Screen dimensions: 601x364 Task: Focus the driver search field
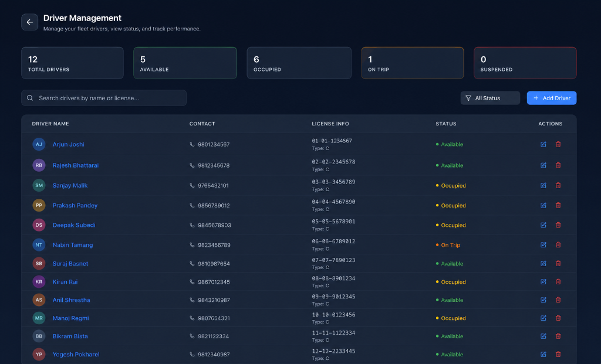coord(104,98)
